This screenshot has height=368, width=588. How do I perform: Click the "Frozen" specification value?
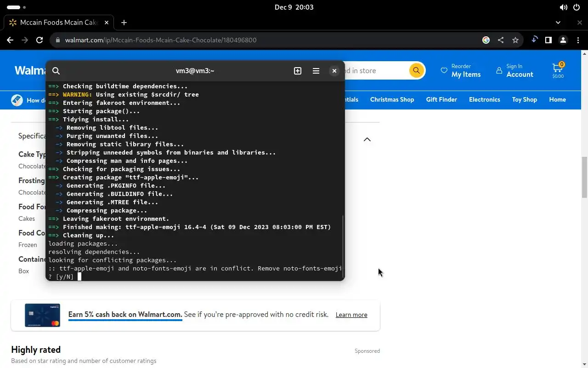click(x=28, y=245)
